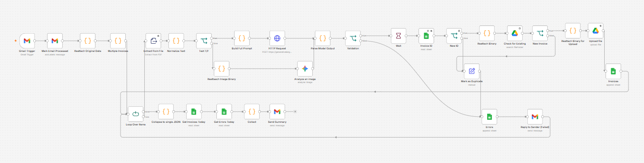Screen dimensions: 644x163
Task: Click the Text T/F node's true output handle
Action: [x=212, y=38]
